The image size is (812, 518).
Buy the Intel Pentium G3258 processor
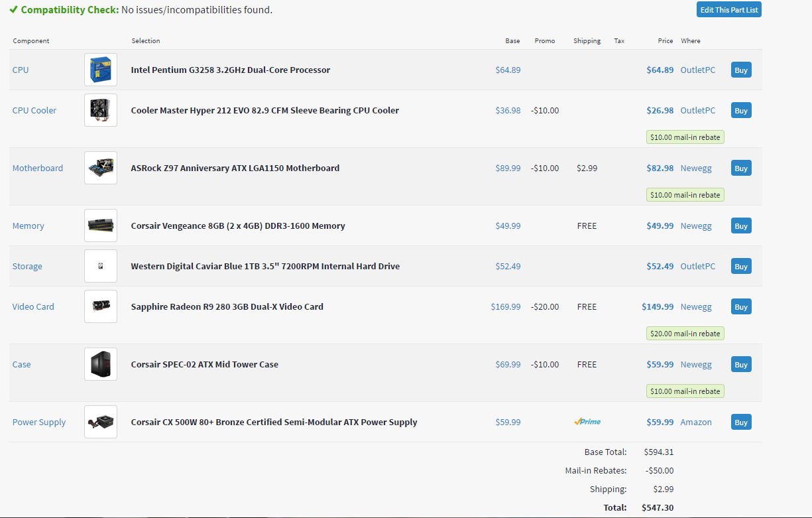[x=741, y=70]
